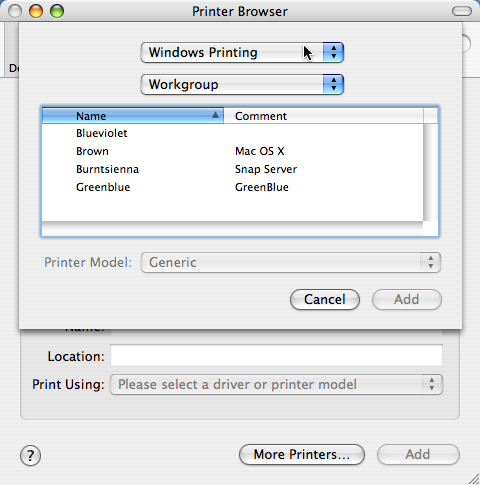The image size is (480, 485).
Task: Click into the Location text field
Action: (276, 355)
